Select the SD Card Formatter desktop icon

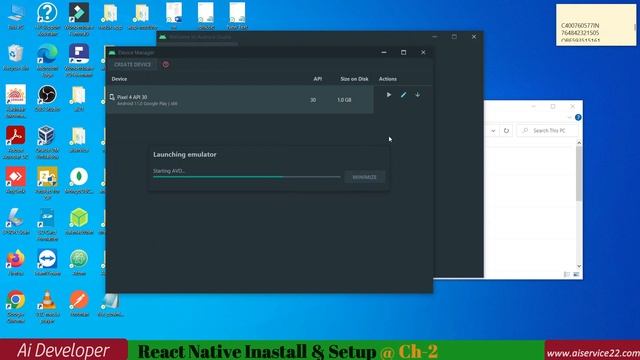(47, 224)
